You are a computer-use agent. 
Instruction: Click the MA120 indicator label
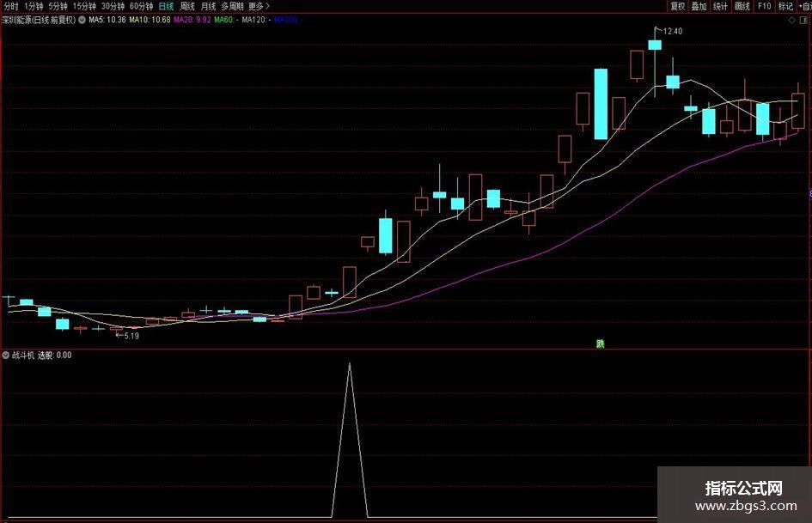[256, 20]
